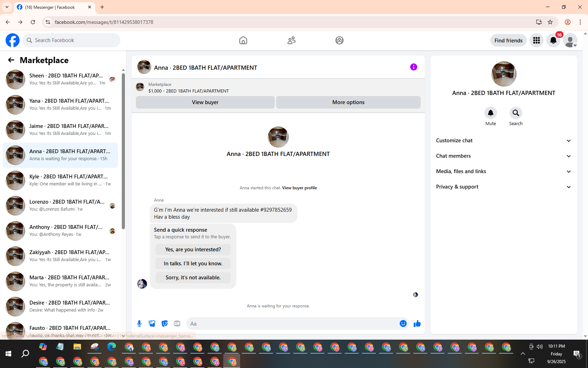588x368 pixels.
Task: Click the Chrome address bar URL
Action: [x=104, y=22]
